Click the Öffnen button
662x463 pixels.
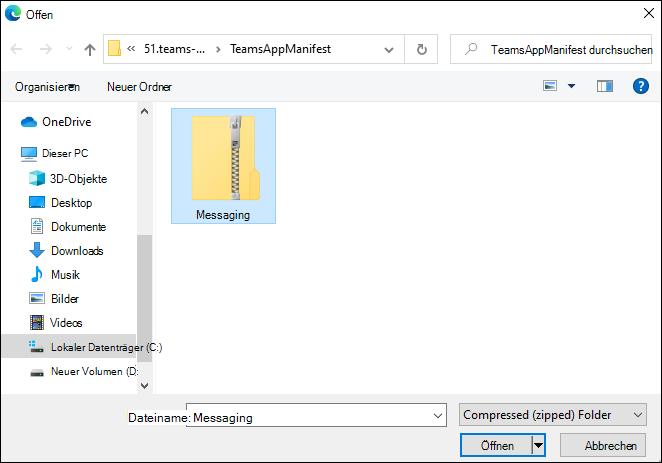tap(497, 445)
